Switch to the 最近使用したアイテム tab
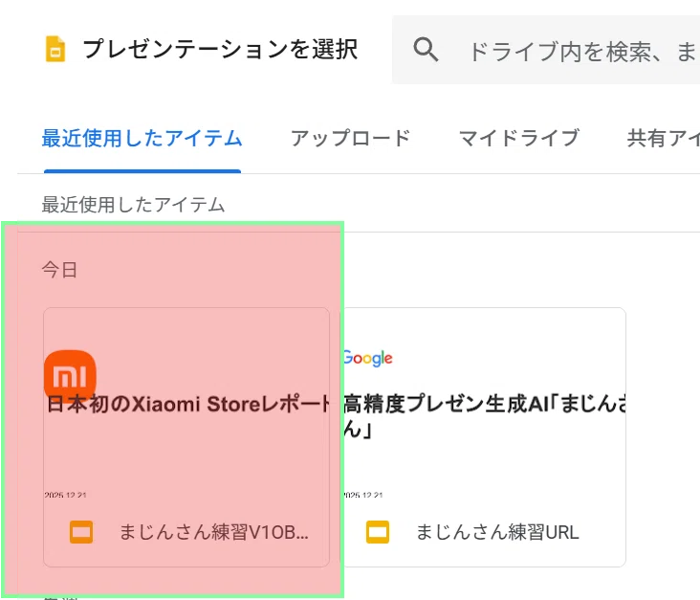The height and width of the screenshot is (600, 700). pos(142,138)
